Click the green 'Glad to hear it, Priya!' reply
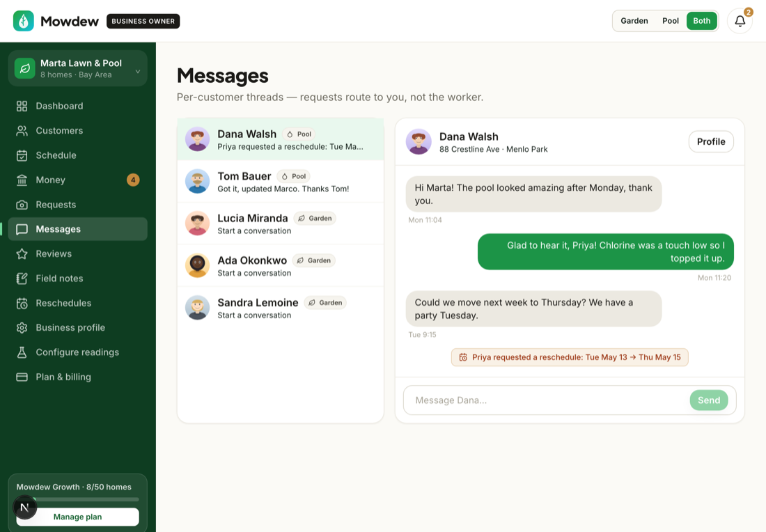Viewport: 766px width, 532px height. tap(606, 251)
